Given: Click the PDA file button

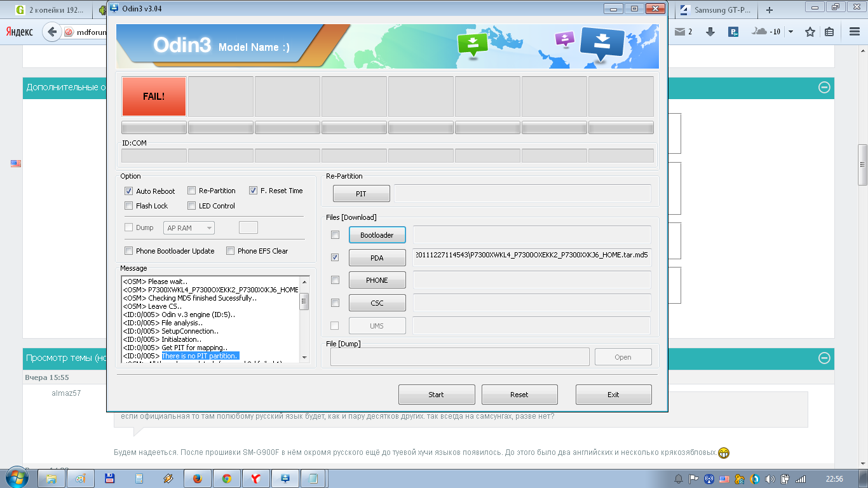Looking at the screenshot, I should pyautogui.click(x=377, y=258).
